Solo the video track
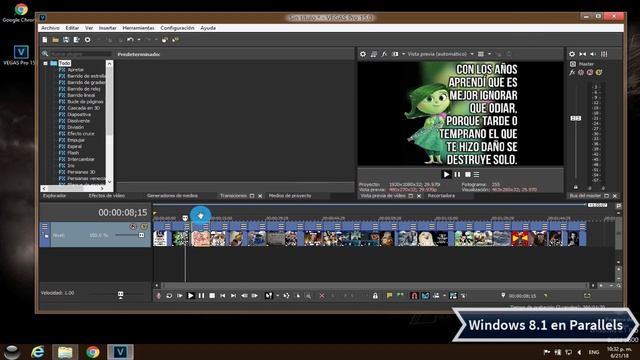The width and height of the screenshot is (640, 360). tap(144, 227)
